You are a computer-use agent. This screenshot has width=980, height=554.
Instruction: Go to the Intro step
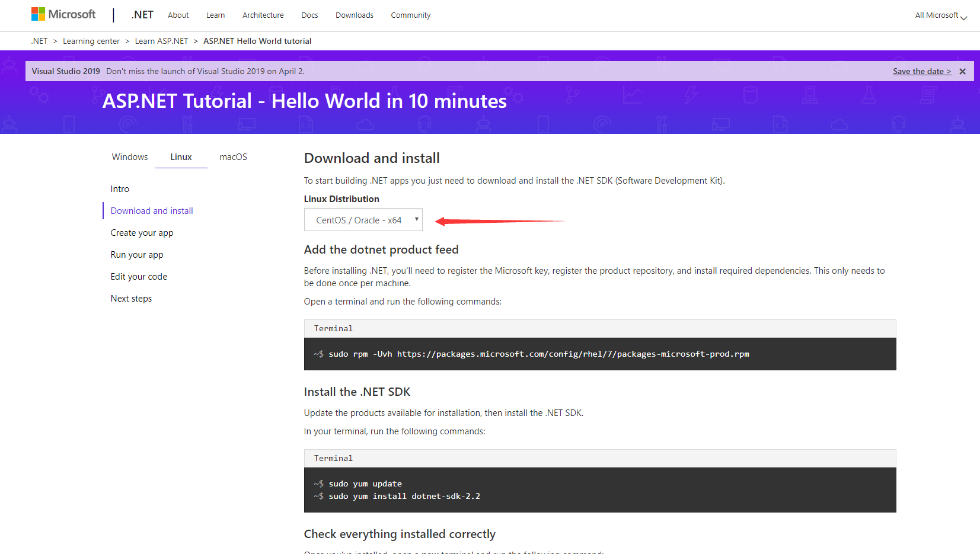tap(120, 189)
